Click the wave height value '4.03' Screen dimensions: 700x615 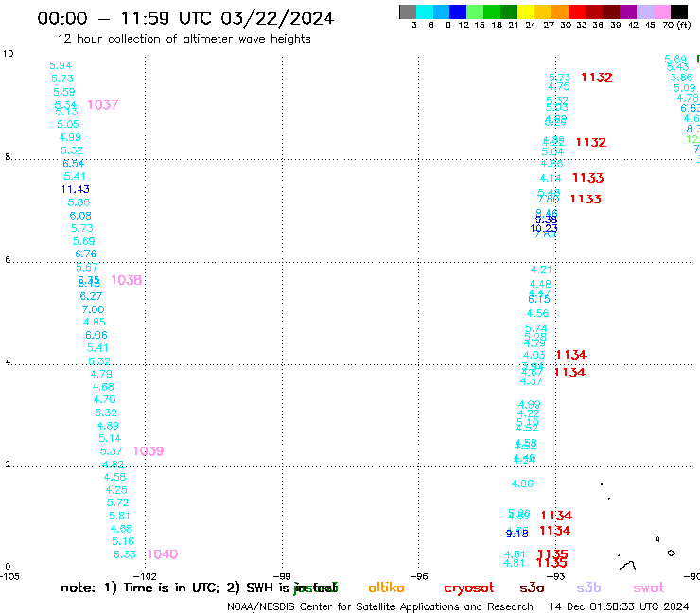tap(534, 355)
